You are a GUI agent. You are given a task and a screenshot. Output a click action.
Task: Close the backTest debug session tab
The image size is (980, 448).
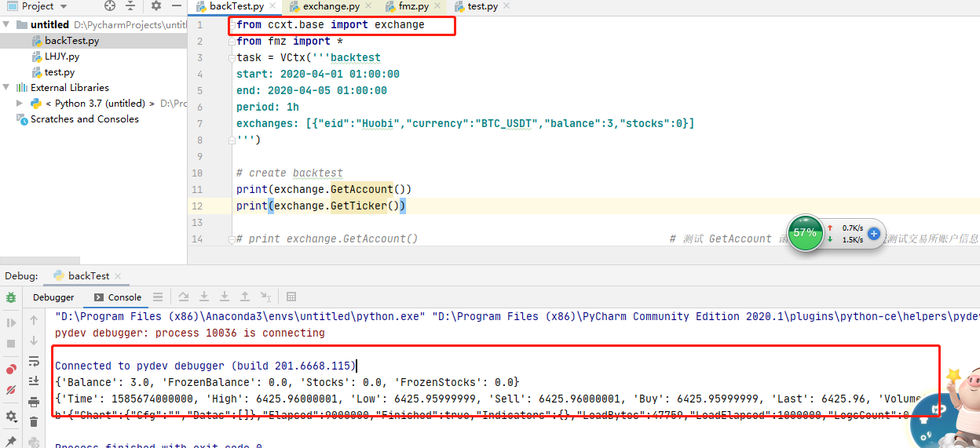(x=119, y=276)
